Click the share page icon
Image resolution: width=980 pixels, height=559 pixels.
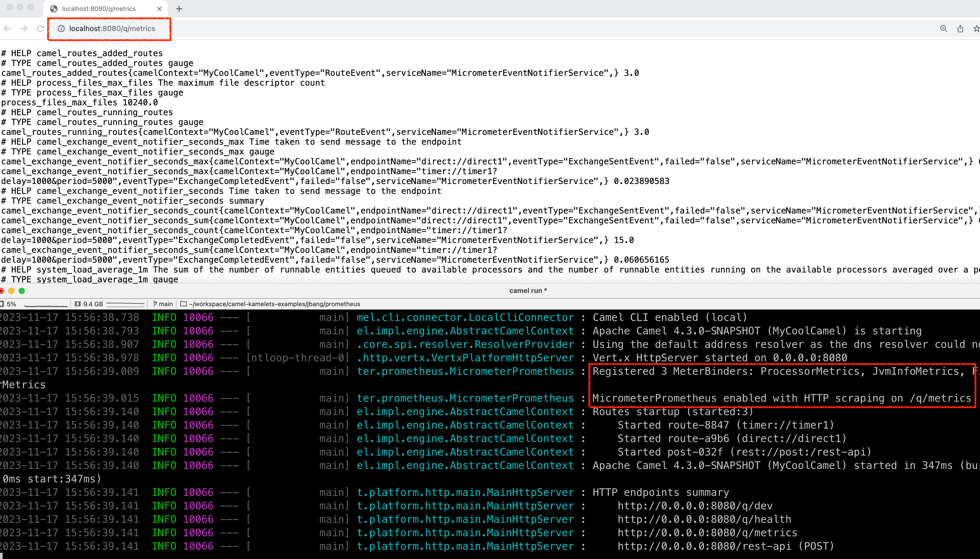point(960,29)
